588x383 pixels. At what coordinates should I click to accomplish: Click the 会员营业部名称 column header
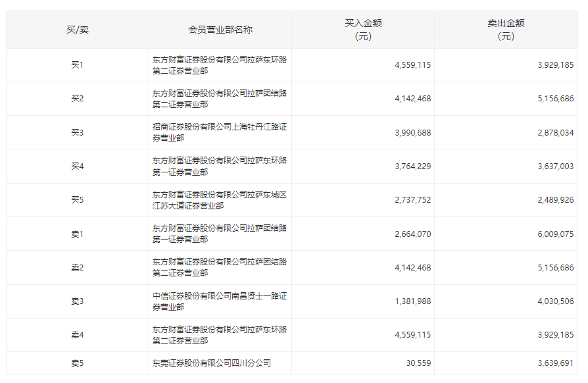click(220, 30)
